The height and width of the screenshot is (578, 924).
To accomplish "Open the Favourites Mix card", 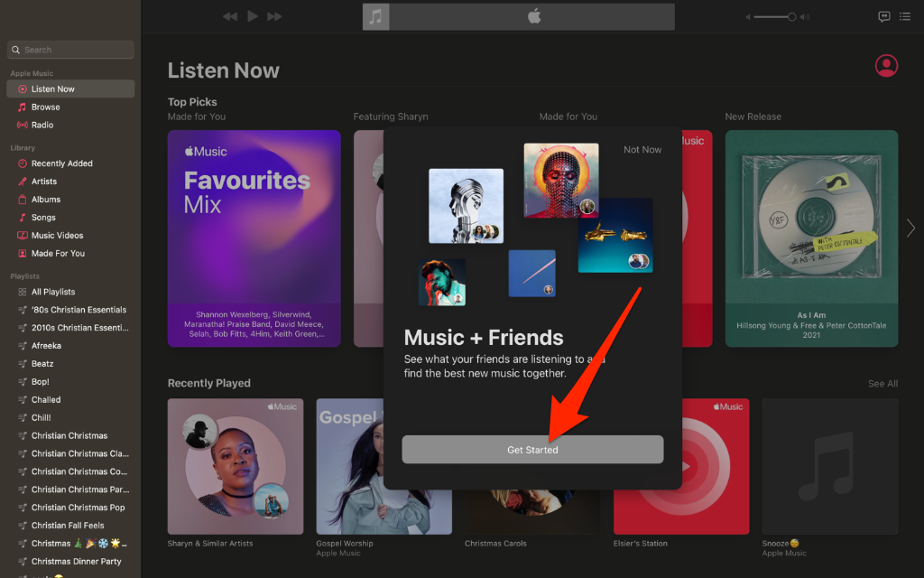I will tap(254, 238).
